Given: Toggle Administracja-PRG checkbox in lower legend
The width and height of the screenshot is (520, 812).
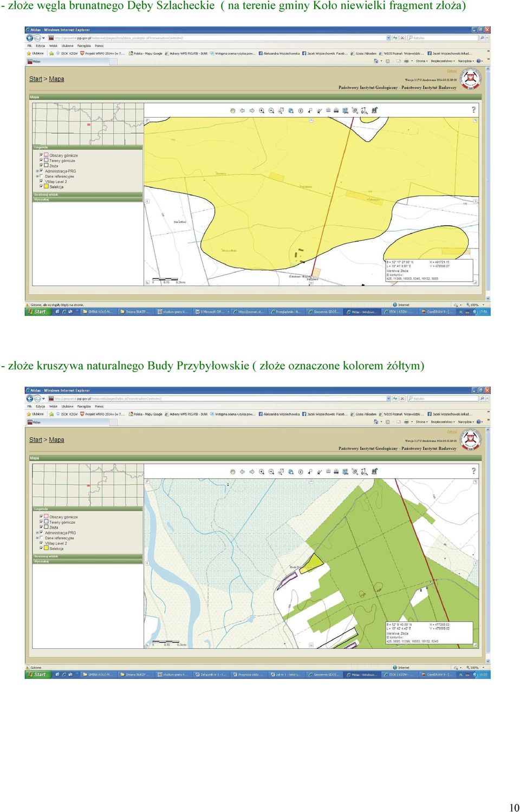Looking at the screenshot, I should click(x=41, y=532).
